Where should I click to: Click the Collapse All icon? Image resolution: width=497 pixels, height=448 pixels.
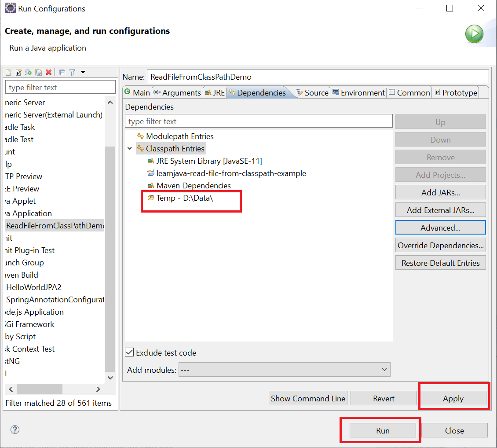click(x=62, y=73)
